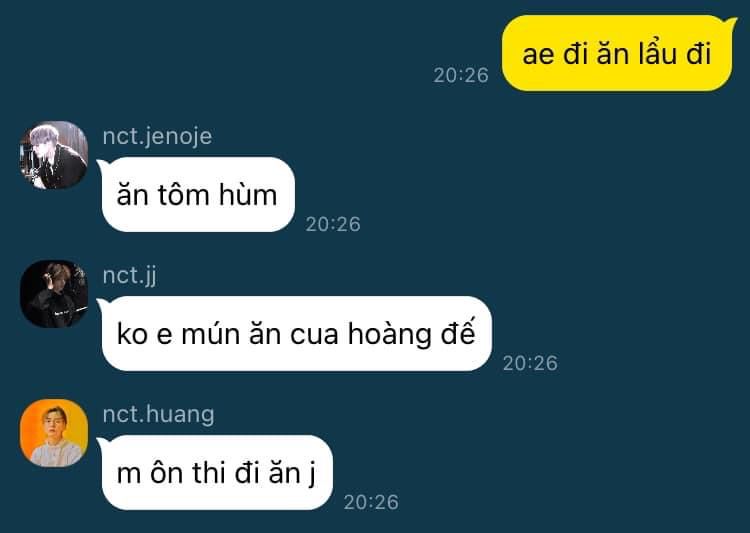Tap the nct.jenoje username label
Screen dimensions: 750x533
[x=157, y=136]
